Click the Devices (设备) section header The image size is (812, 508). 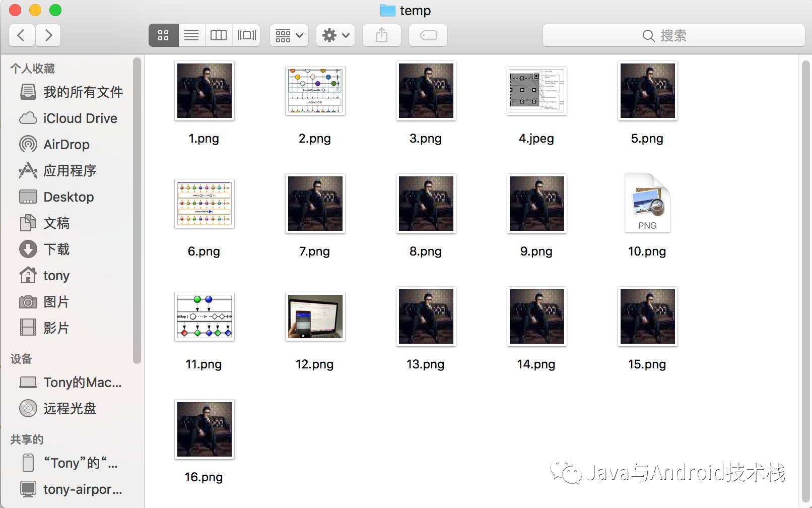pos(21,359)
